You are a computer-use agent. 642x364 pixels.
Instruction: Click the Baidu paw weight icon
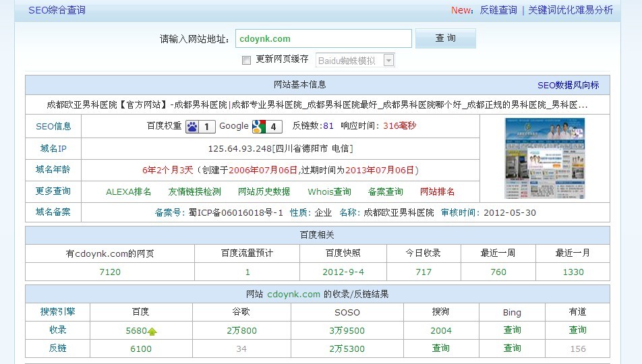pyautogui.click(x=193, y=126)
